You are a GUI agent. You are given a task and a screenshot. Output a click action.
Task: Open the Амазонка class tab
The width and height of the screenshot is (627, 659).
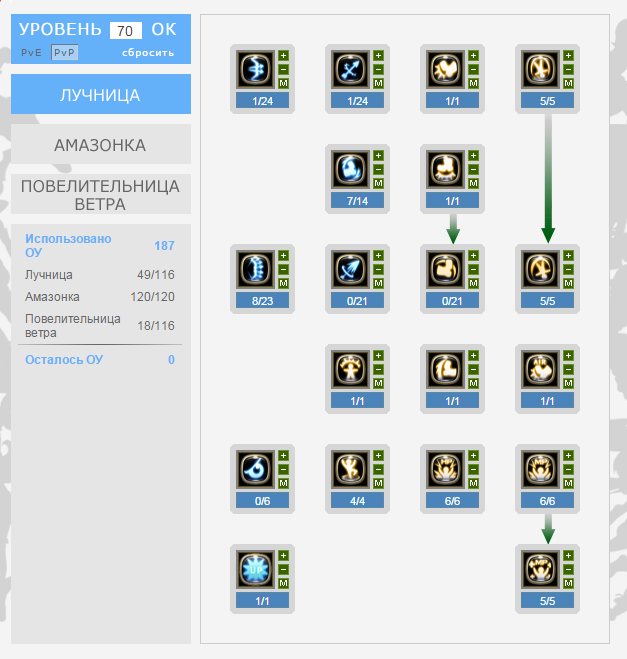pyautogui.click(x=100, y=145)
